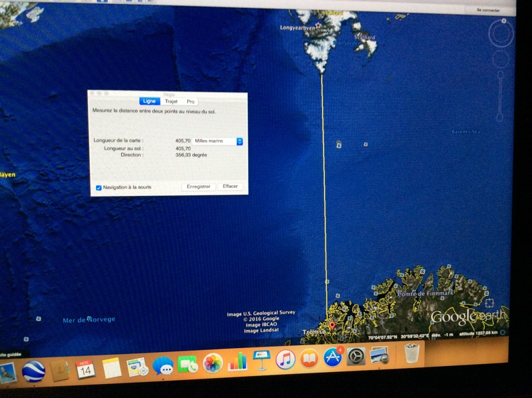Click the zoom slider on the map
This screenshot has width=532, height=398.
click(x=500, y=97)
